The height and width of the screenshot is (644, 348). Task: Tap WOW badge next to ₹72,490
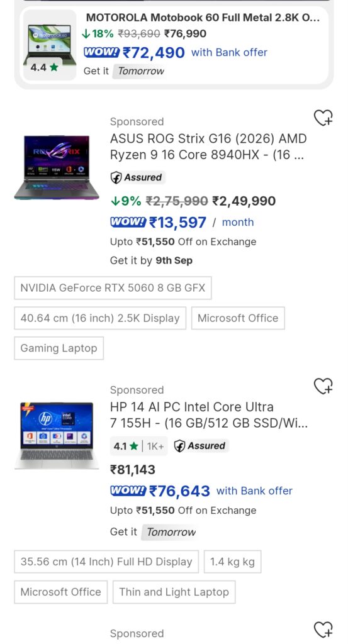point(101,52)
